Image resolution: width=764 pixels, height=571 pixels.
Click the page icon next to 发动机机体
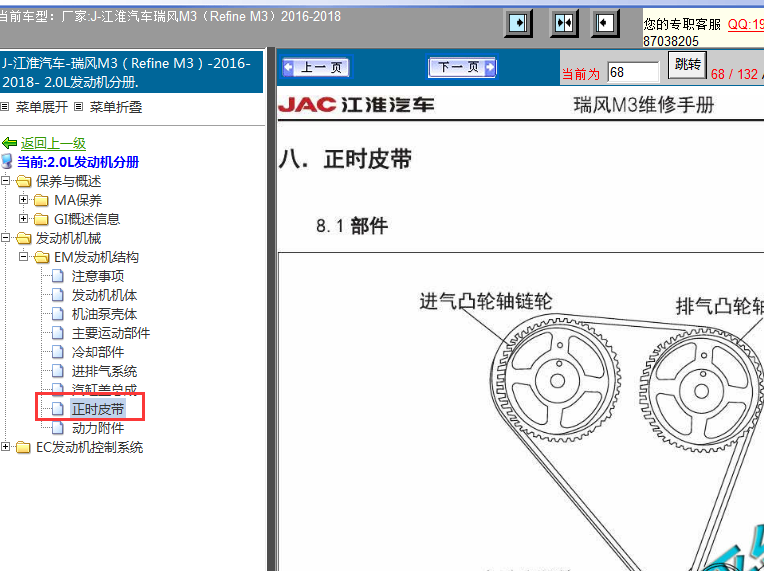tap(58, 295)
